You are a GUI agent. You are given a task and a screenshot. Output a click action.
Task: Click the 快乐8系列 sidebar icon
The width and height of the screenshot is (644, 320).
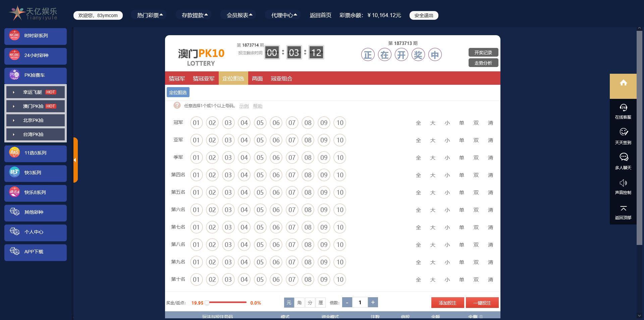tap(14, 192)
